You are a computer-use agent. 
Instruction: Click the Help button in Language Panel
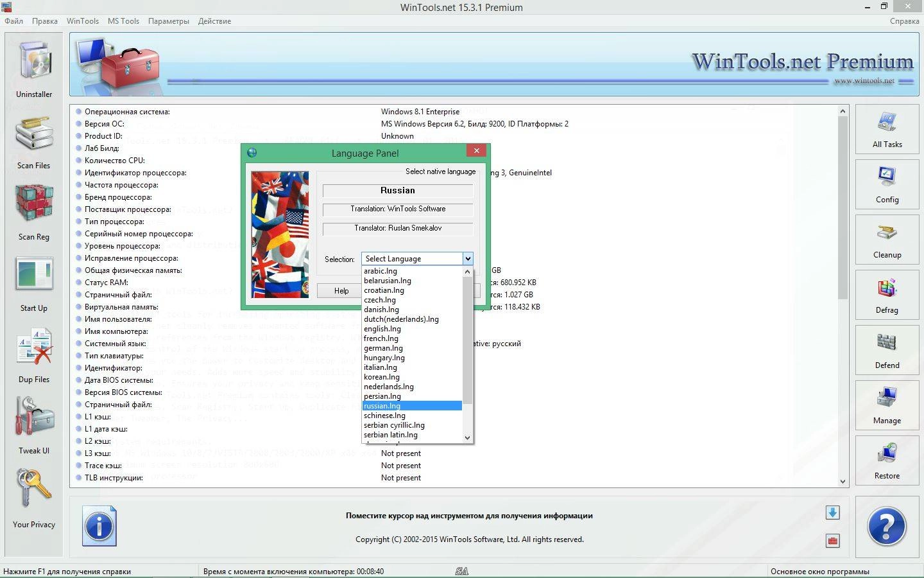341,290
